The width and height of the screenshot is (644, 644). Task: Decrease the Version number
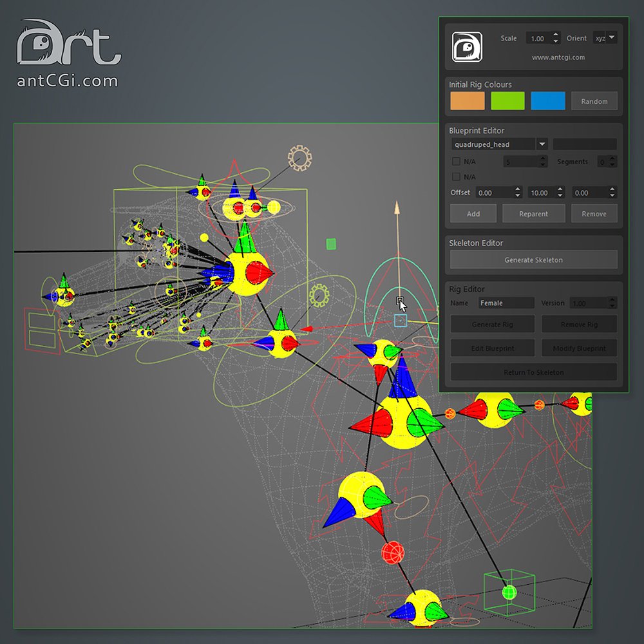click(x=612, y=306)
